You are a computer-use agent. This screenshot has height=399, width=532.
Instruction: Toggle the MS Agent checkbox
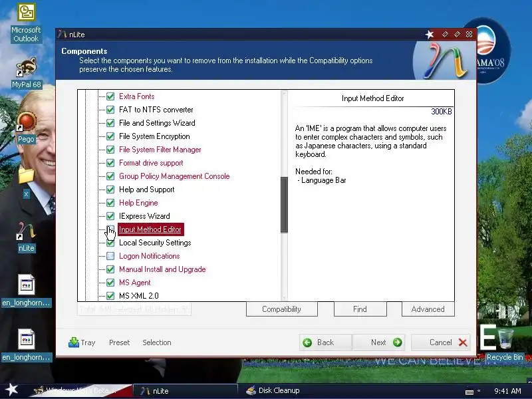(110, 283)
